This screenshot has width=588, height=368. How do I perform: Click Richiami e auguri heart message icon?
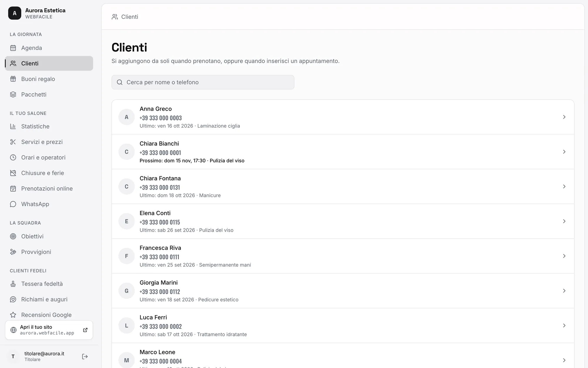point(13,299)
